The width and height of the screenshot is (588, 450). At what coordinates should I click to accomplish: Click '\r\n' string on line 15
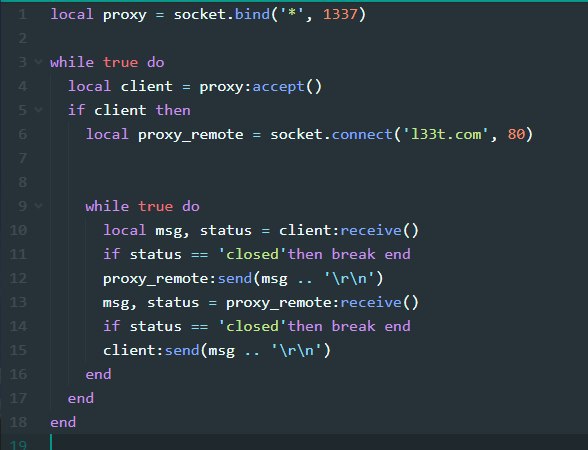pyautogui.click(x=297, y=350)
